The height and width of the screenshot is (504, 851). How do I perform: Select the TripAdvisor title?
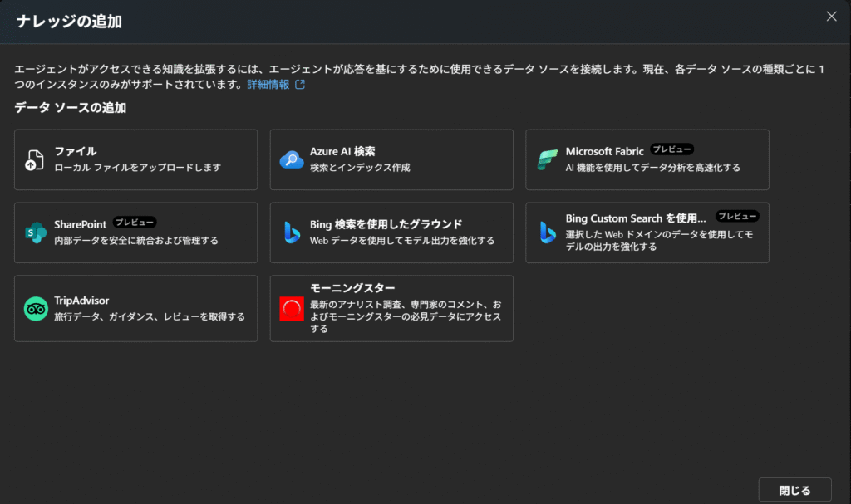[81, 300]
